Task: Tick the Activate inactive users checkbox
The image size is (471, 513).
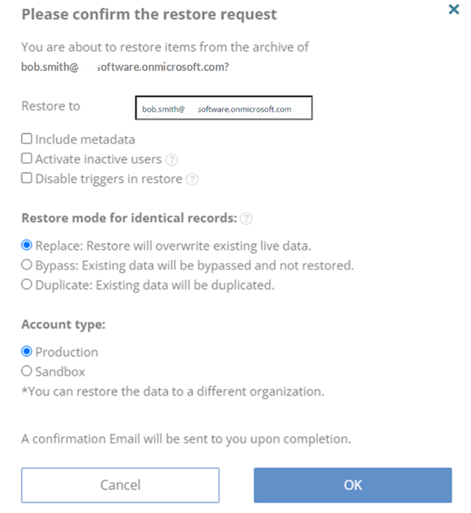Action: click(27, 158)
